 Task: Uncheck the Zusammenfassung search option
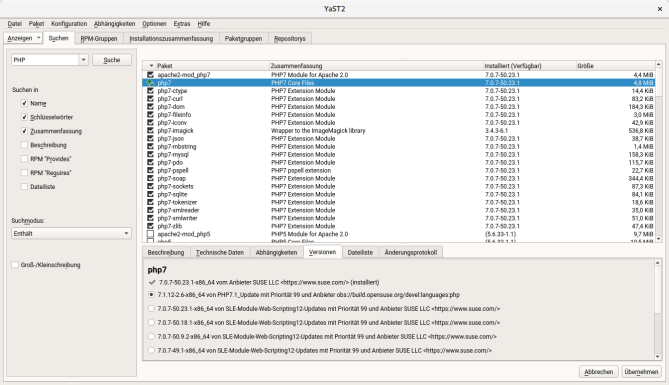pyautogui.click(x=24, y=131)
